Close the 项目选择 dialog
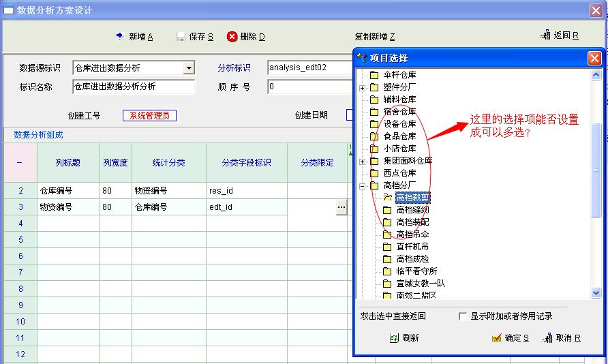 click(x=594, y=59)
